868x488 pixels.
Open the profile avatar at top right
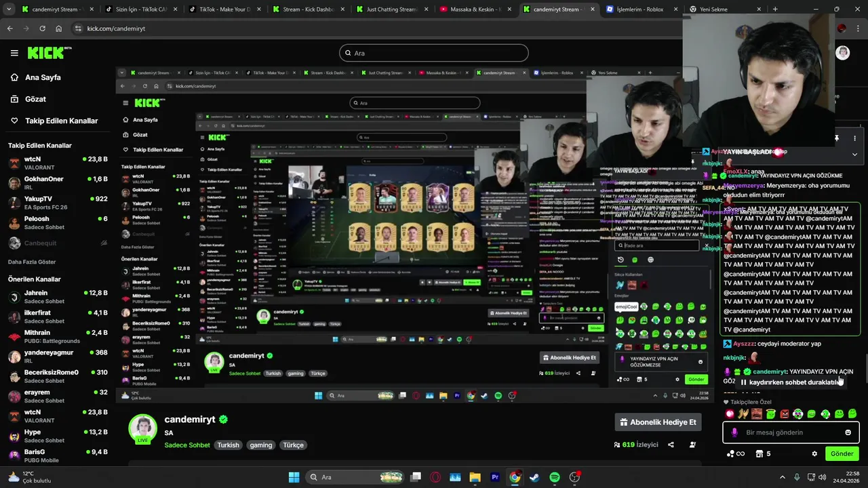[x=842, y=53]
